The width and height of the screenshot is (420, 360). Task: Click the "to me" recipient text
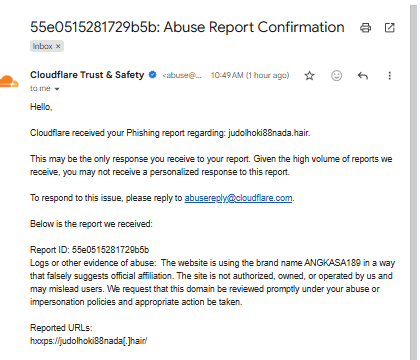tap(40, 89)
